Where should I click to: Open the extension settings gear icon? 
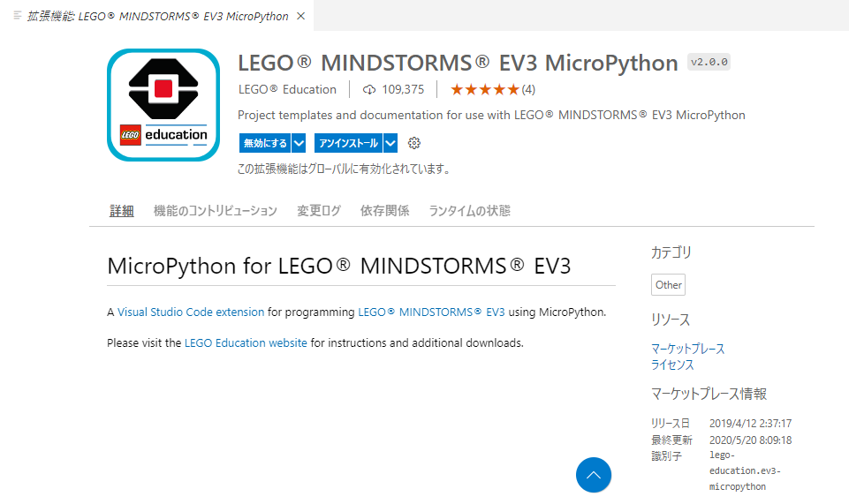(414, 143)
